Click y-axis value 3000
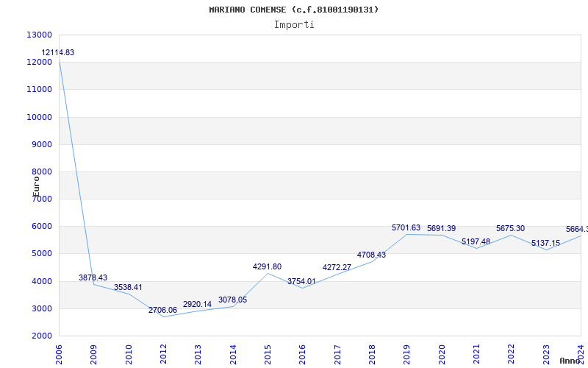Image resolution: width=588 pixels, height=368 pixels. (x=41, y=308)
